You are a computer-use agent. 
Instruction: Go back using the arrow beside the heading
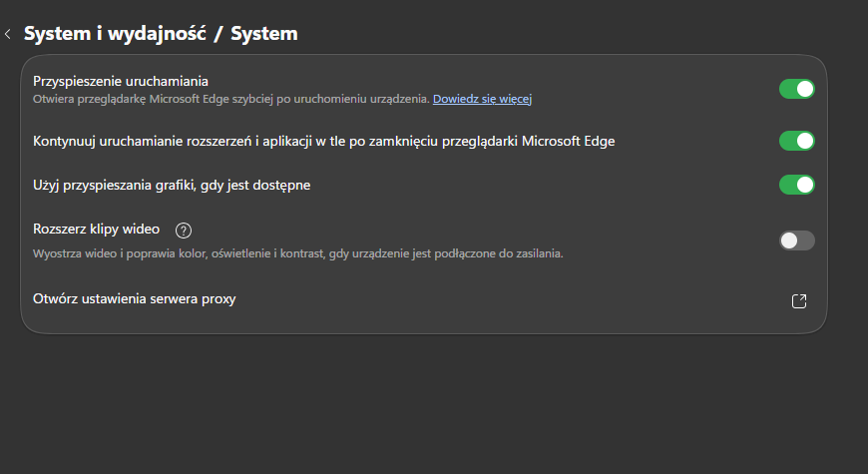point(8,34)
